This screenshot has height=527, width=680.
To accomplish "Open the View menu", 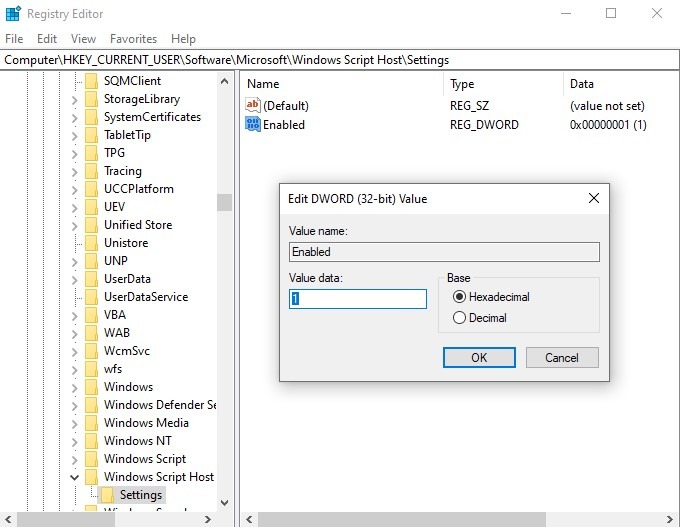I will [83, 39].
